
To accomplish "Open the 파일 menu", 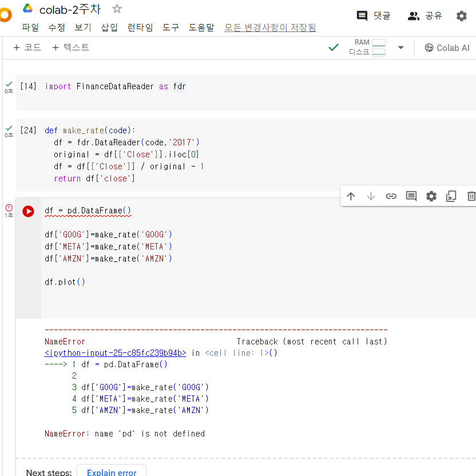I will (30, 27).
